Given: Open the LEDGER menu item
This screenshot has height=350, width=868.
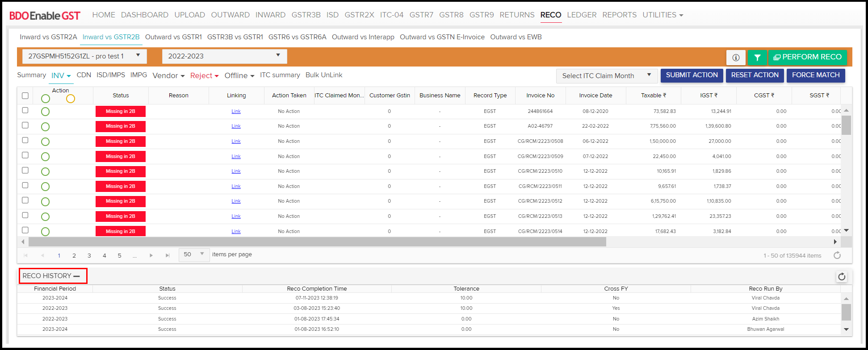Looking at the screenshot, I should point(582,15).
